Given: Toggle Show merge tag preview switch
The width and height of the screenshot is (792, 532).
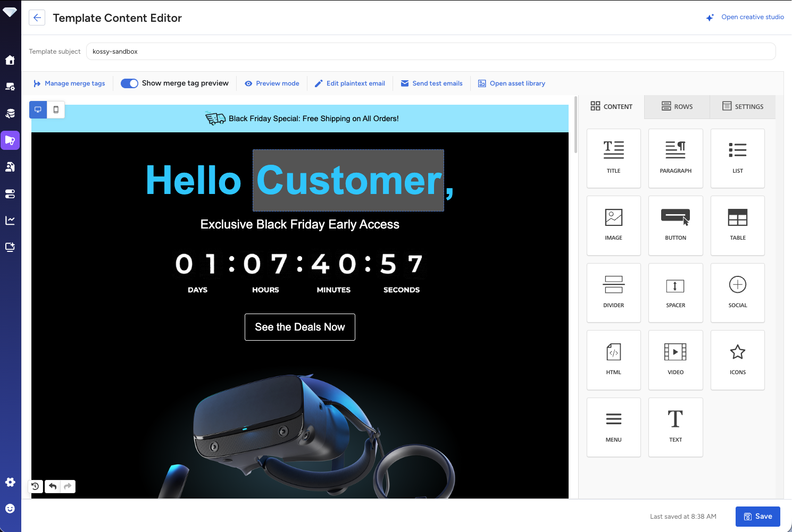Looking at the screenshot, I should (x=129, y=83).
